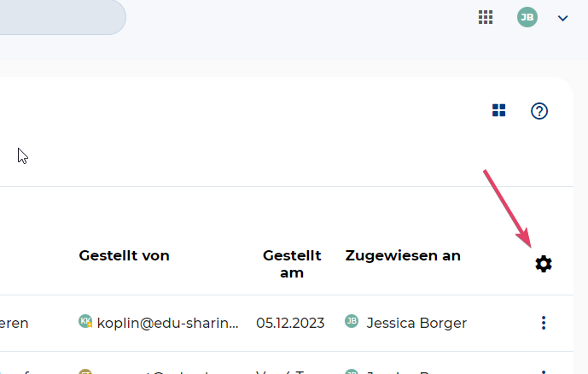588x374 pixels.
Task: Open the partially visible second row's options menu
Action: point(544,371)
